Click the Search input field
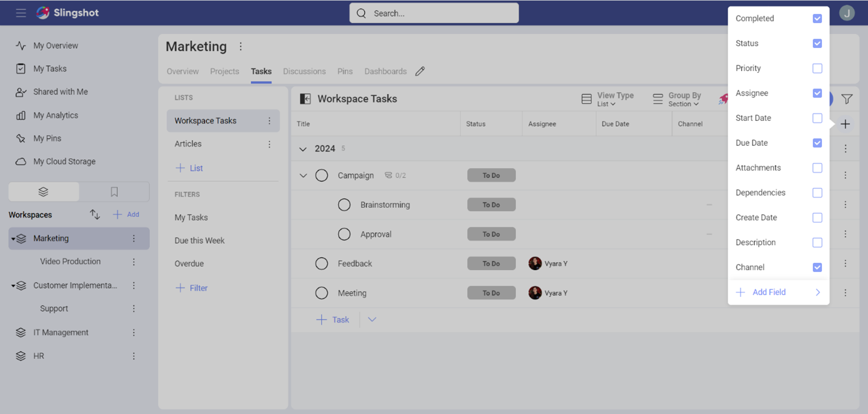 pos(434,13)
